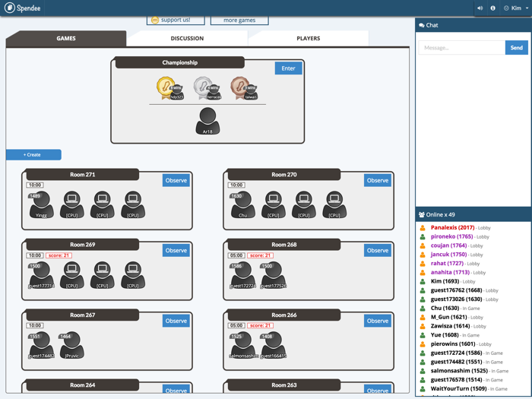
Task: Select Yue (1608) in online list
Action: [445, 335]
